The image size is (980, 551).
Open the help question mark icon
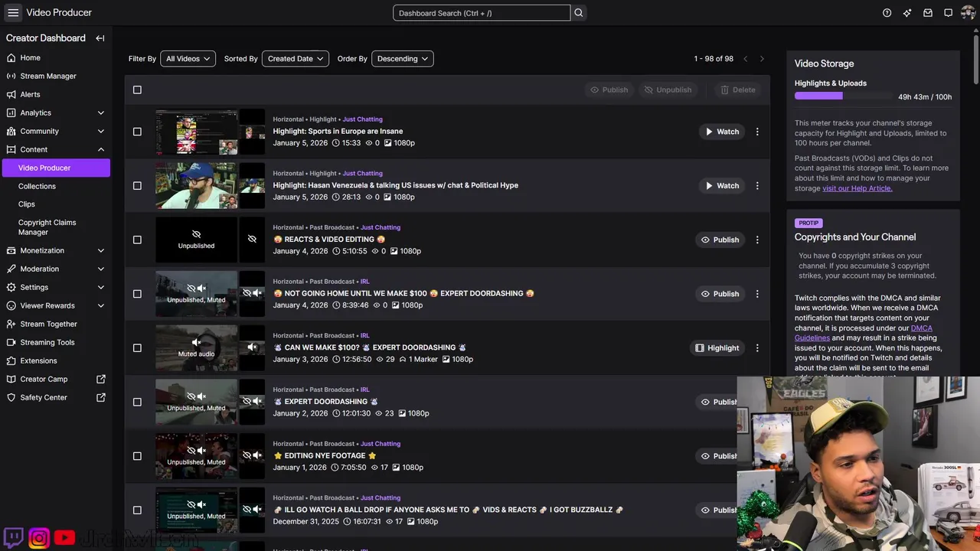click(887, 13)
